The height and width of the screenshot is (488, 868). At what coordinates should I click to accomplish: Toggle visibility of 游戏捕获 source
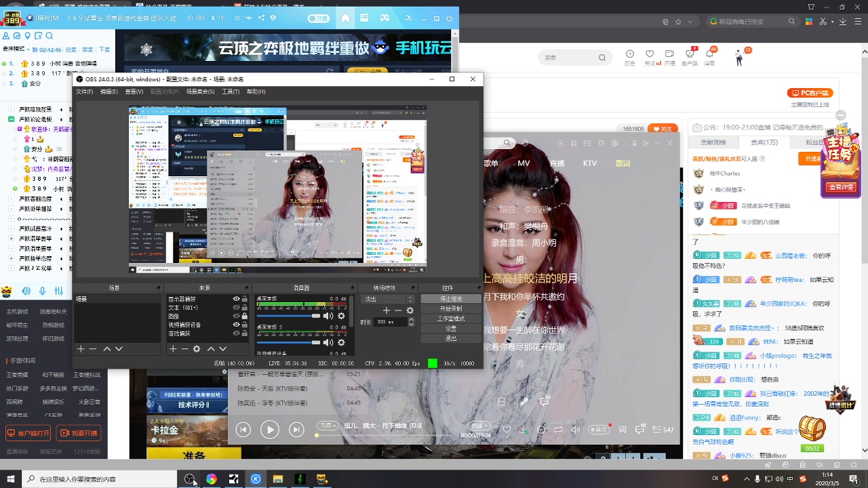pyautogui.click(x=237, y=333)
